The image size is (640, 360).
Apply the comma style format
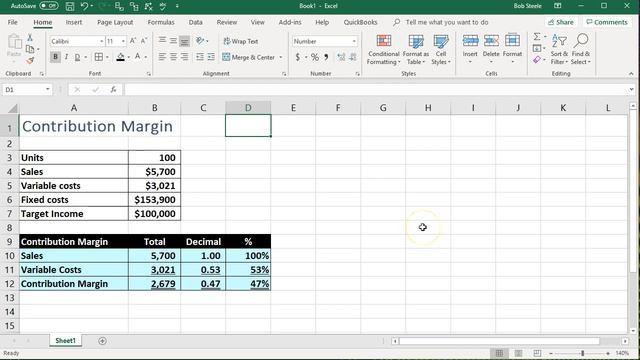click(x=326, y=57)
